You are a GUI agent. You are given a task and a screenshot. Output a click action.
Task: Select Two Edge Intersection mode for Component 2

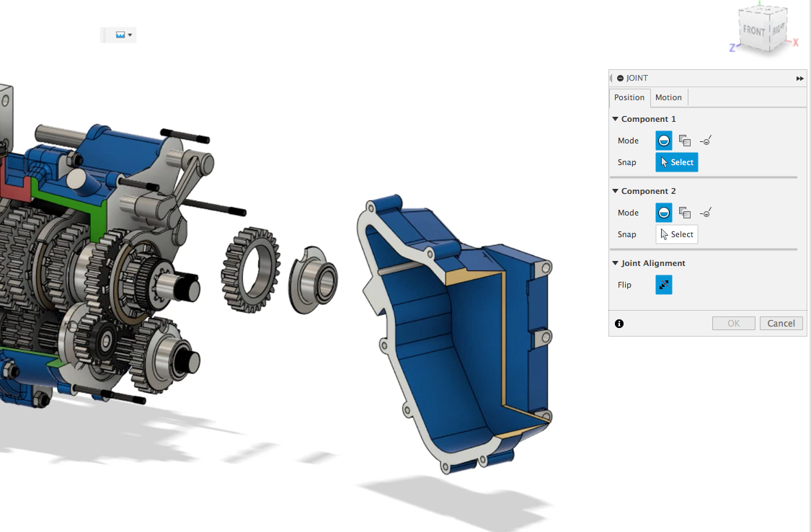coord(706,213)
